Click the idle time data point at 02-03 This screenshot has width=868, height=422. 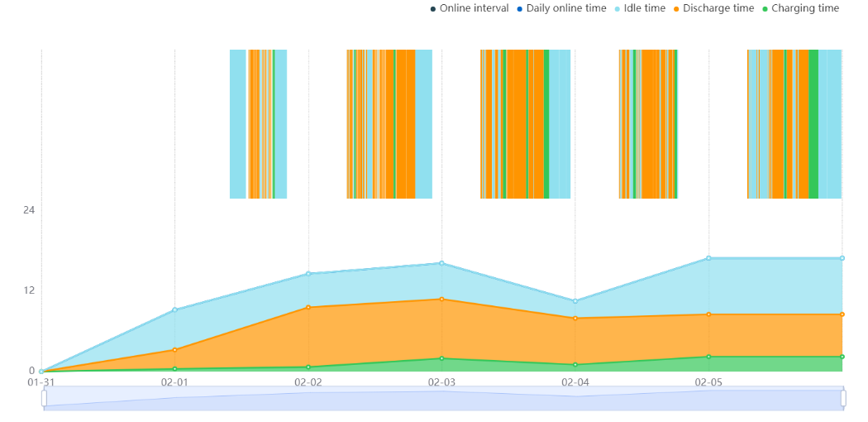441,263
